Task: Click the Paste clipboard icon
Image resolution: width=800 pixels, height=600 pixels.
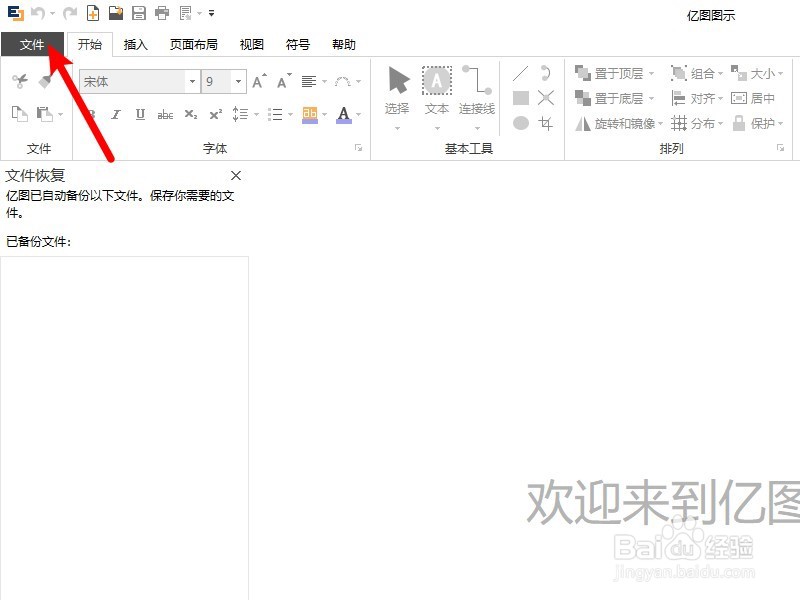Action: tap(45, 113)
